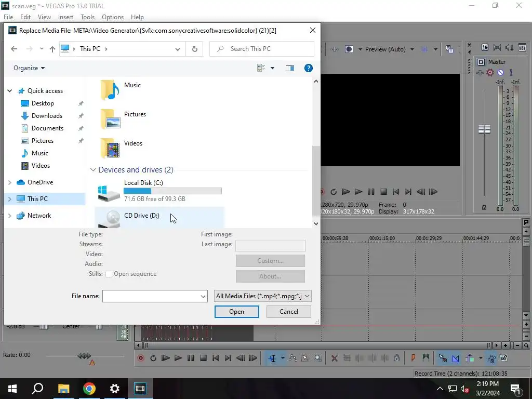Click the Master volume fader handle

tap(485, 129)
